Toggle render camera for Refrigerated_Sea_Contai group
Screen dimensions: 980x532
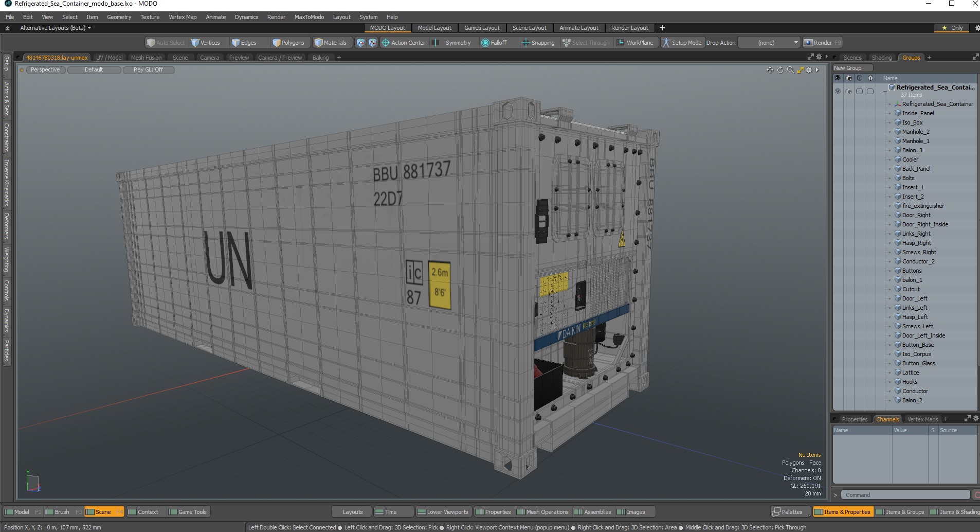click(x=849, y=91)
